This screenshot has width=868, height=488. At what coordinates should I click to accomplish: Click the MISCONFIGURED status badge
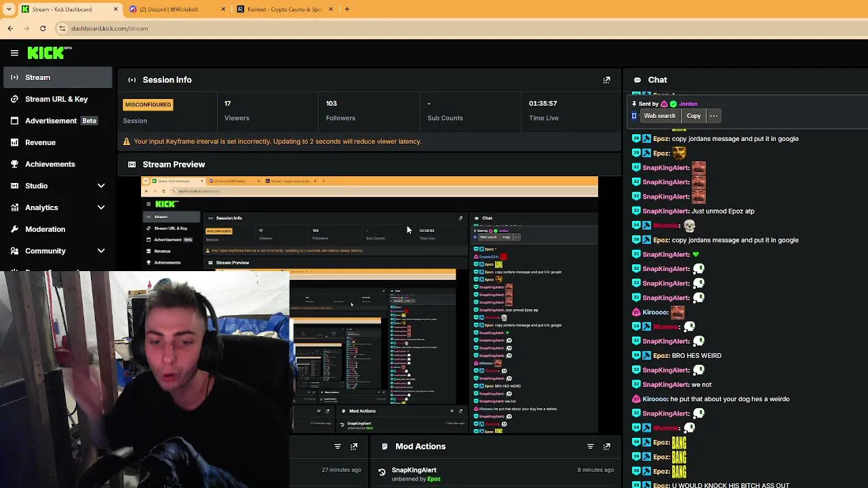pos(148,104)
